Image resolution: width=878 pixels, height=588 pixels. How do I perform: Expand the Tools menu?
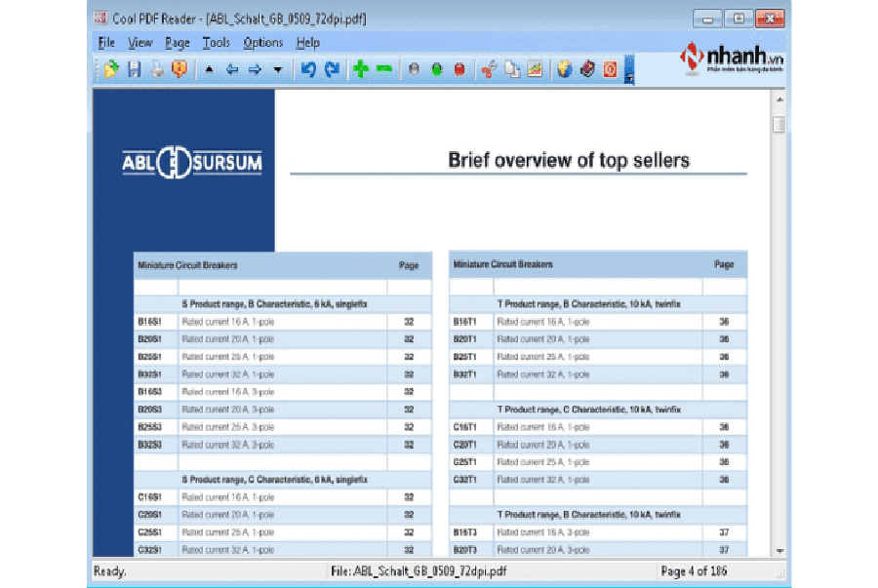pos(216,43)
